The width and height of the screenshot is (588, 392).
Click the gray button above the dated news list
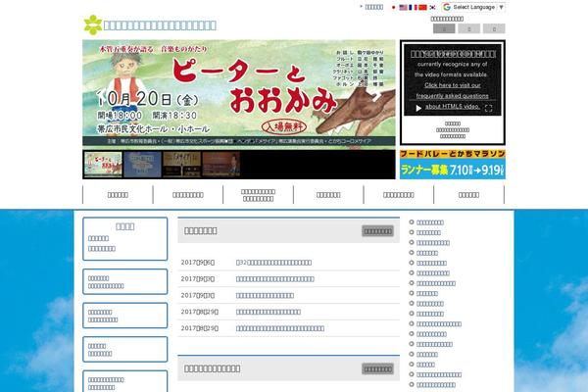pos(377,231)
